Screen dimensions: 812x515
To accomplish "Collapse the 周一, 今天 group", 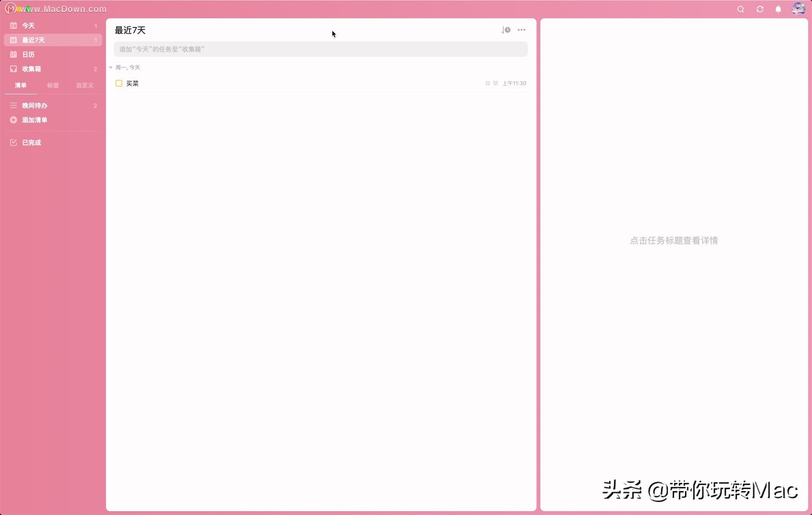I will (x=111, y=67).
